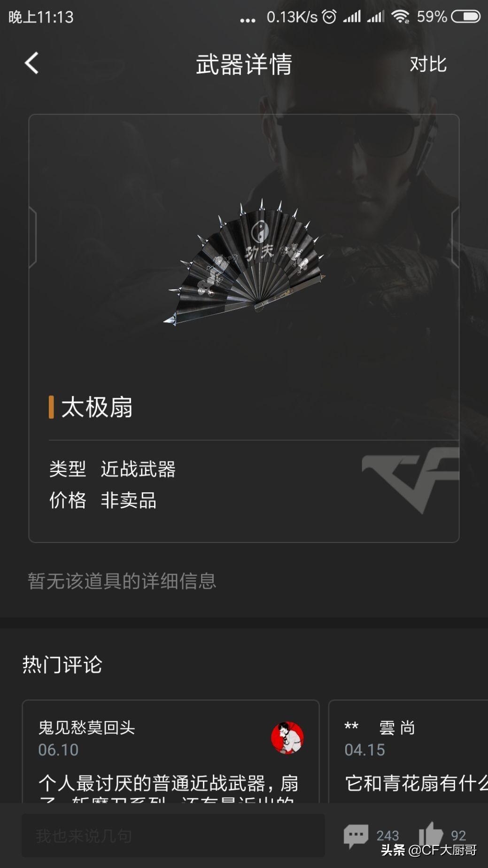Tap the alarm clock status icon

click(x=329, y=17)
